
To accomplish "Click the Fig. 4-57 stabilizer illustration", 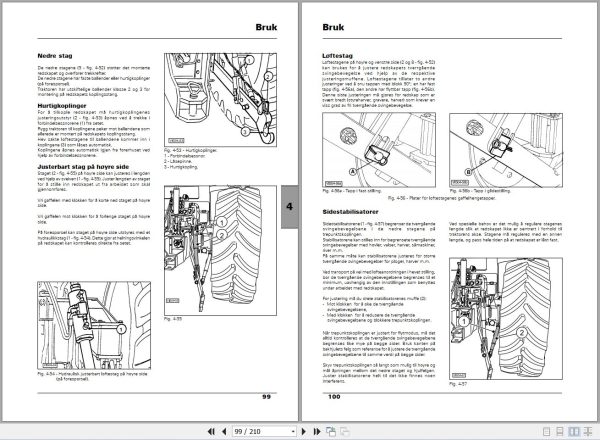I will click(506, 319).
